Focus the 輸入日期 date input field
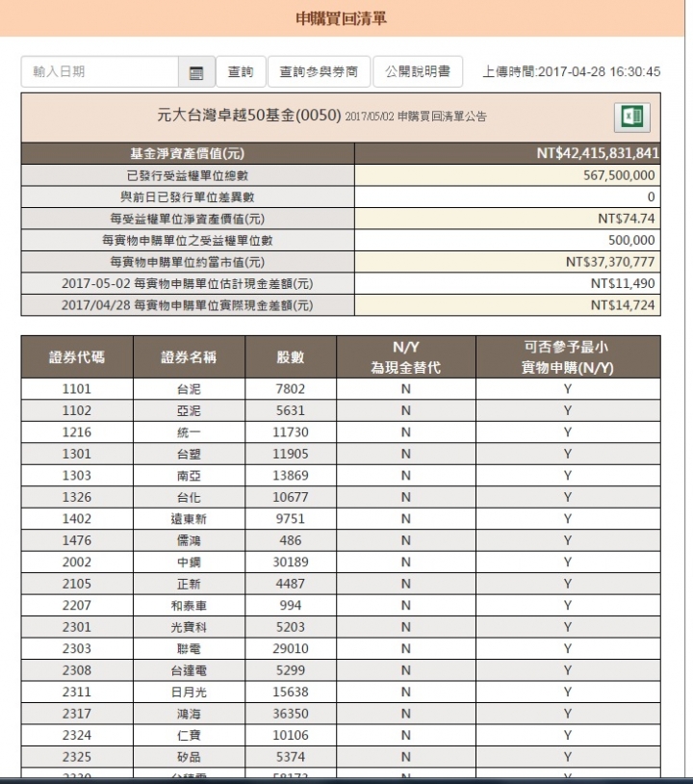Screen dimensions: 693x784 point(100,72)
